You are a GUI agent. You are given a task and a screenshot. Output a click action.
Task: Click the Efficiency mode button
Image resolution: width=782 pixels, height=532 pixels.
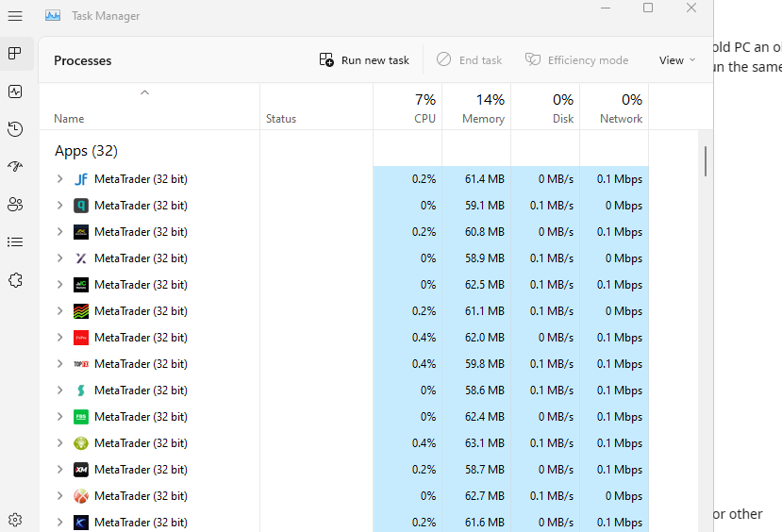pyautogui.click(x=577, y=60)
